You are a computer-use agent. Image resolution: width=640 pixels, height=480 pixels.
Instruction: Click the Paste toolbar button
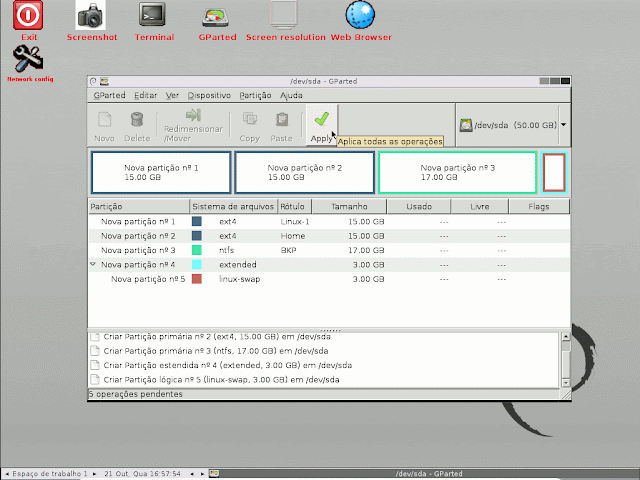tap(282, 127)
